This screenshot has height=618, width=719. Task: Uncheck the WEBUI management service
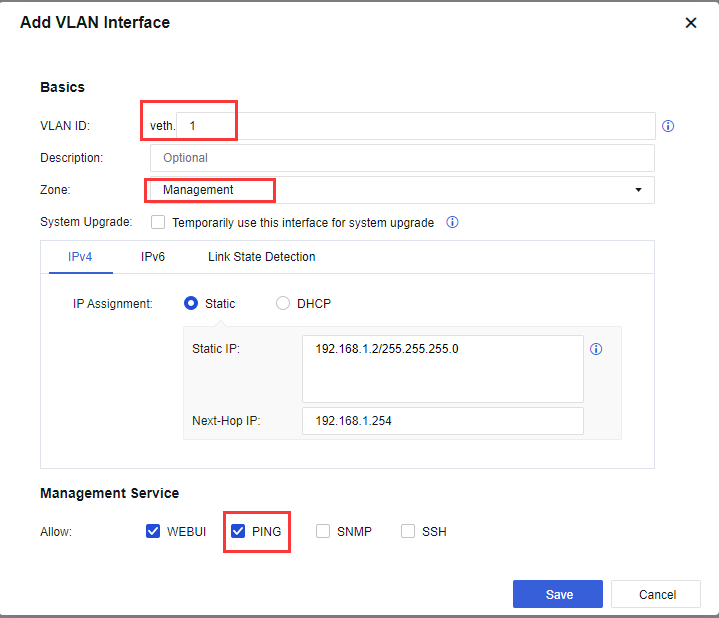coord(153,531)
